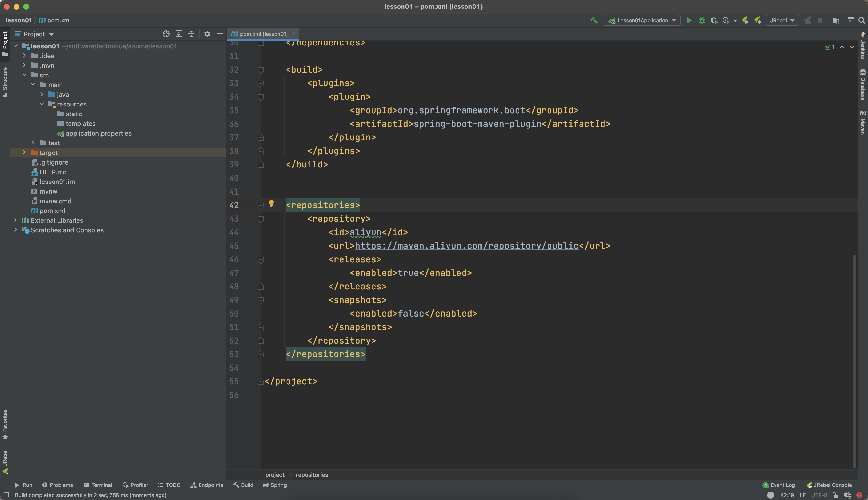The image size is (868, 500).
Task: Click the red error indicator in status bar
Action: coord(859,495)
